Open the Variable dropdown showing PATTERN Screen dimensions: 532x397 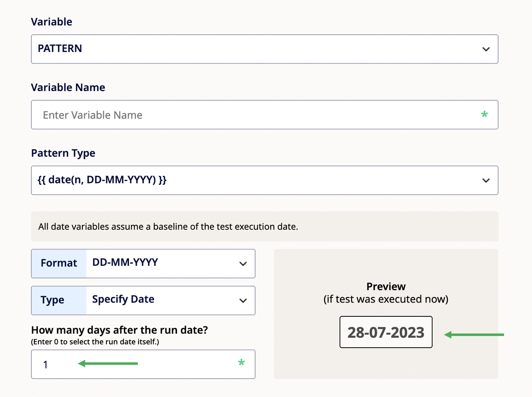pos(265,49)
